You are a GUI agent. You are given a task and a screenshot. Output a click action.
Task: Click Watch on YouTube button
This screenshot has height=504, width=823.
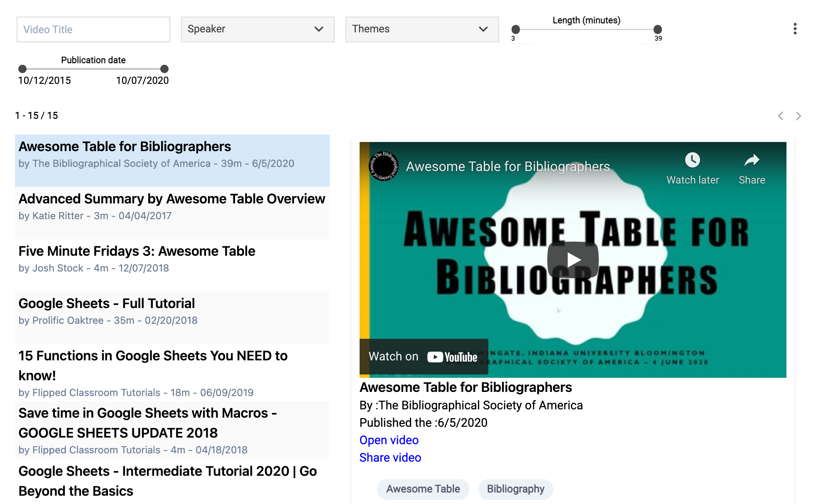tap(424, 357)
